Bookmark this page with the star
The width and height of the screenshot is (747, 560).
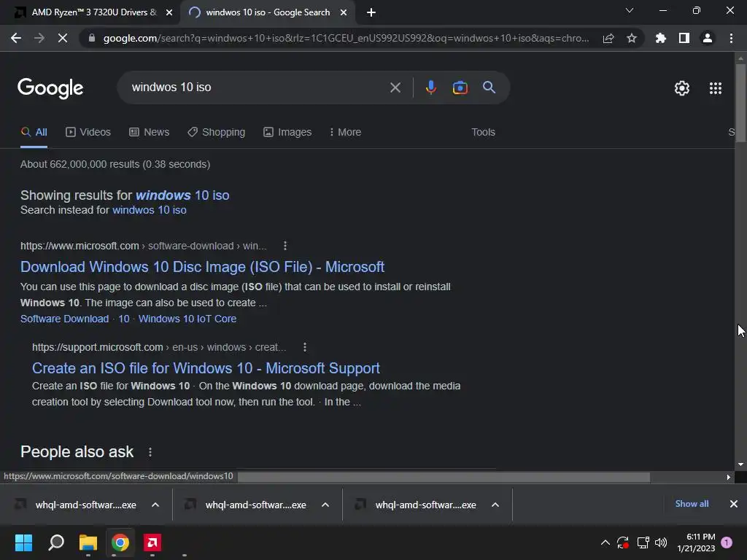click(632, 39)
